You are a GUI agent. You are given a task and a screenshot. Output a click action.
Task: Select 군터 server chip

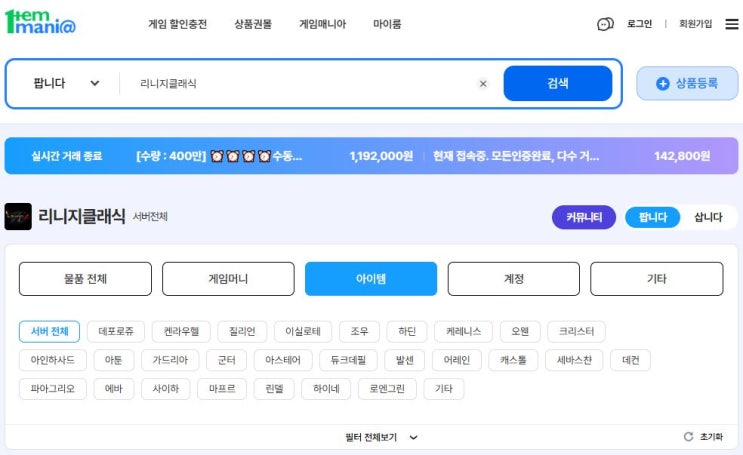point(227,360)
